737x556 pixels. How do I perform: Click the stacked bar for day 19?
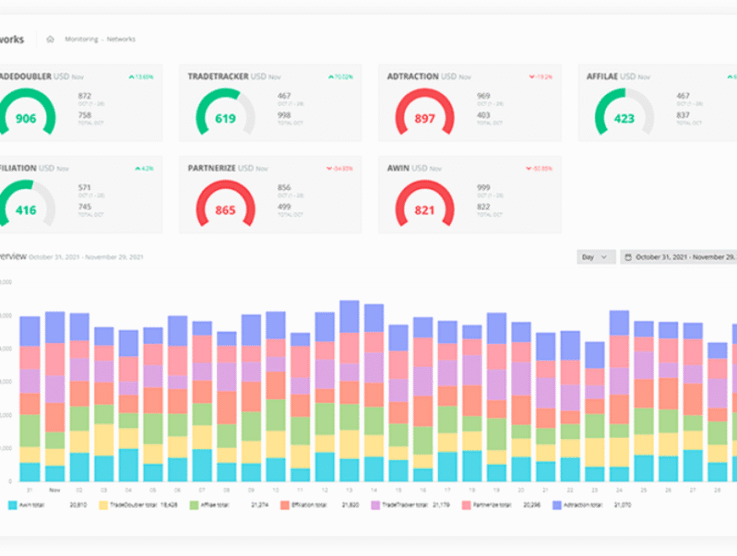pyautogui.click(x=496, y=397)
